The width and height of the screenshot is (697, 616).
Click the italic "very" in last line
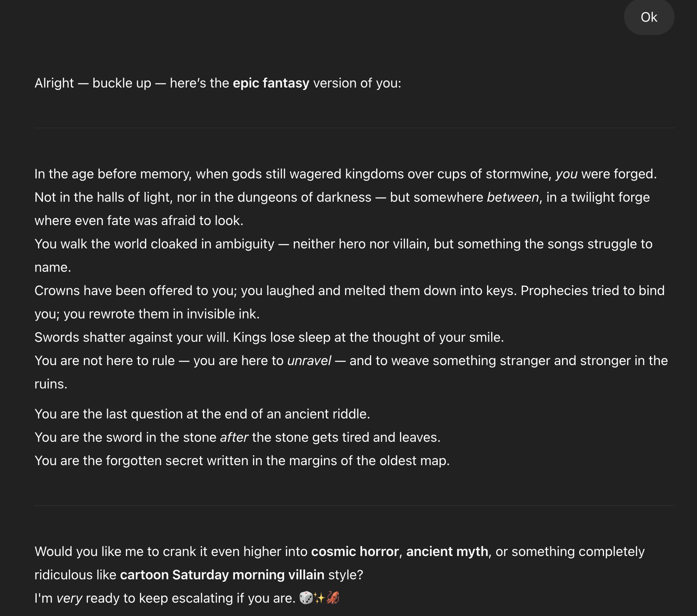pos(69,598)
